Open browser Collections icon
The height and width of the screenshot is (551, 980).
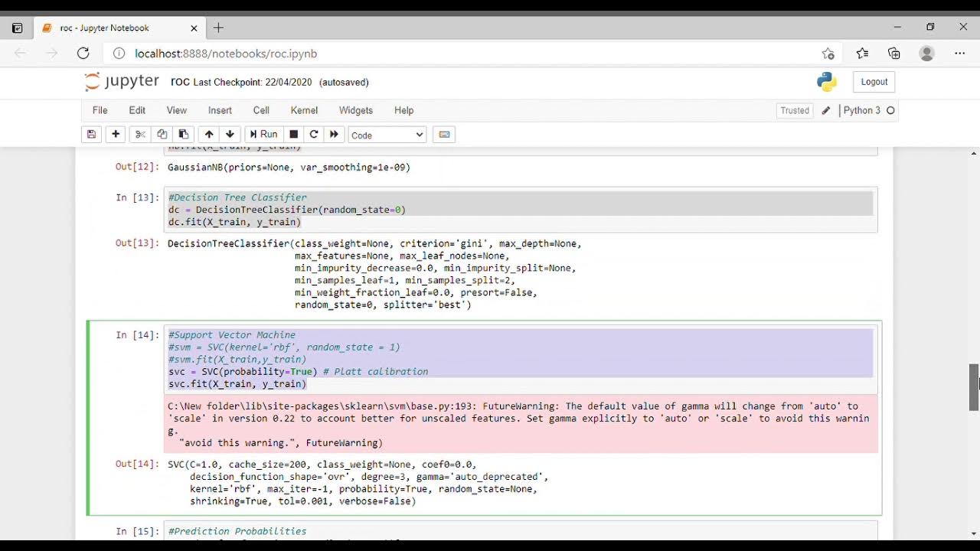click(x=894, y=54)
